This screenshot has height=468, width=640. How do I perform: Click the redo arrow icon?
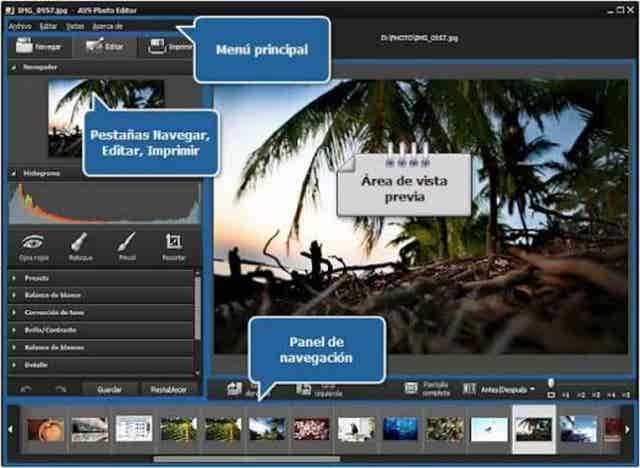(x=60, y=388)
